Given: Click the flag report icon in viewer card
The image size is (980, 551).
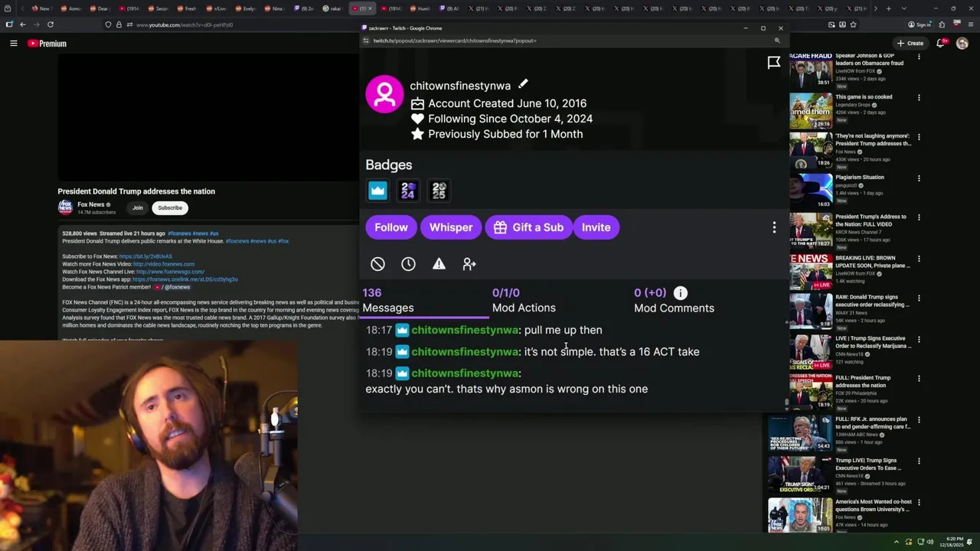Looking at the screenshot, I should (x=774, y=63).
